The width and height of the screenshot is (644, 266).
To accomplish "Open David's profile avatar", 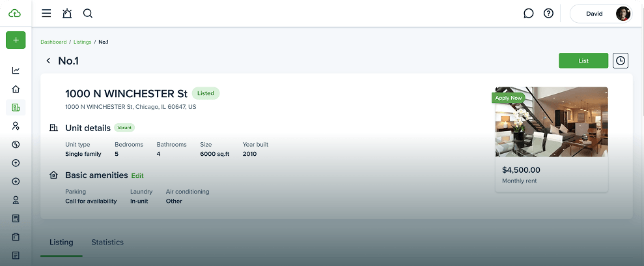I will [x=623, y=14].
